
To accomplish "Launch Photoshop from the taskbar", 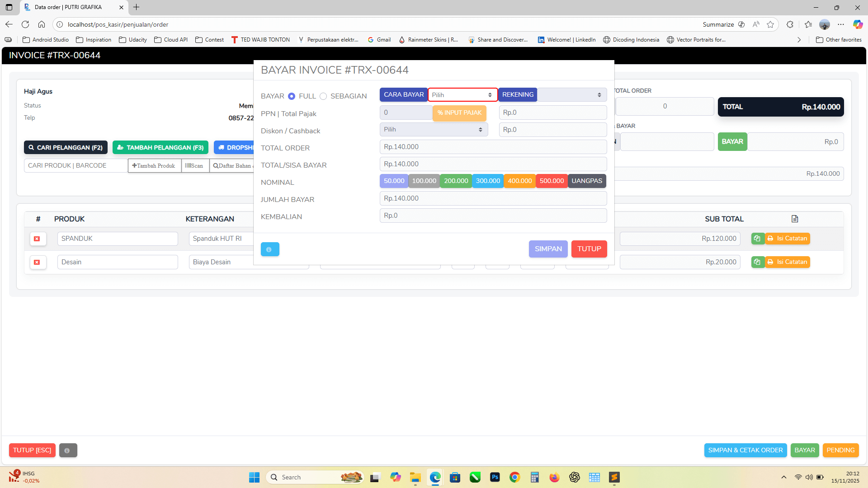I will [x=495, y=477].
